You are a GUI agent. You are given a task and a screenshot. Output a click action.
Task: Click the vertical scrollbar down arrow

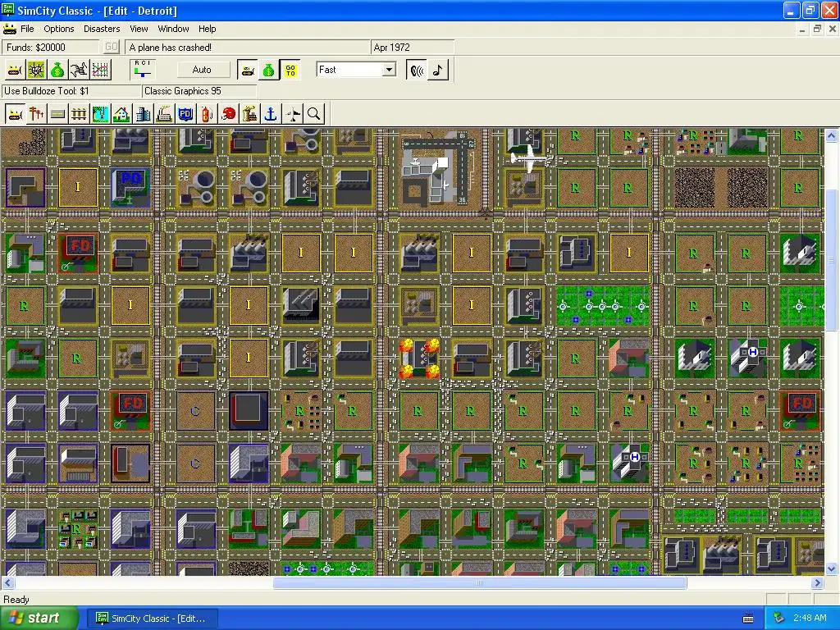832,569
